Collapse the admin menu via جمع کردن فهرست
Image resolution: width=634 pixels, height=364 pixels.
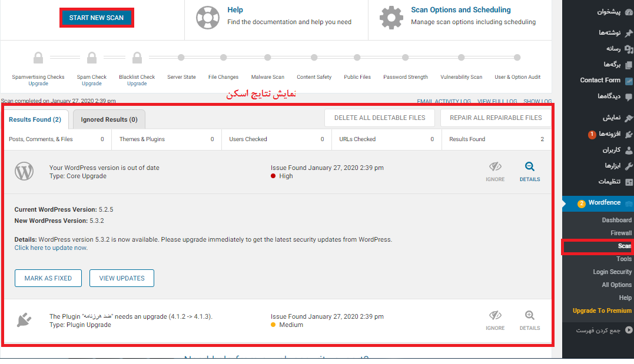tap(598, 330)
